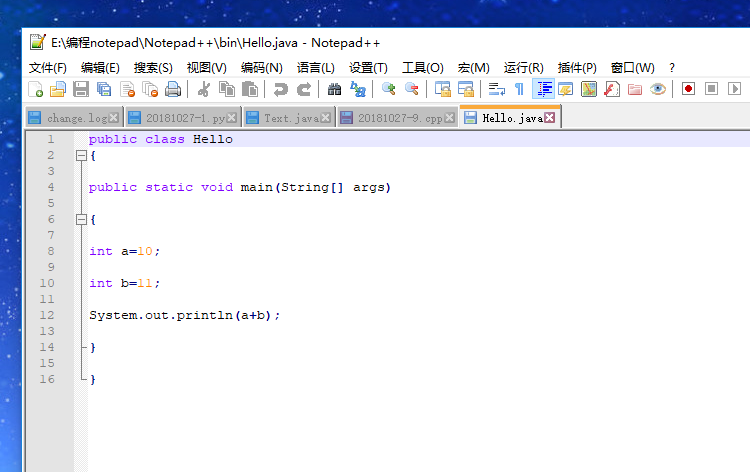Open the 文件(F) menu
This screenshot has height=472, width=750.
click(47, 68)
